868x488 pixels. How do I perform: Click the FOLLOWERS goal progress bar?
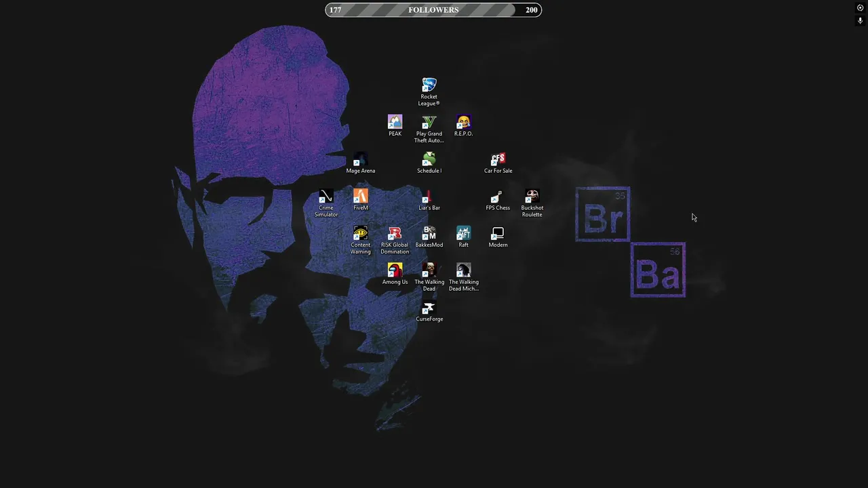coord(433,9)
